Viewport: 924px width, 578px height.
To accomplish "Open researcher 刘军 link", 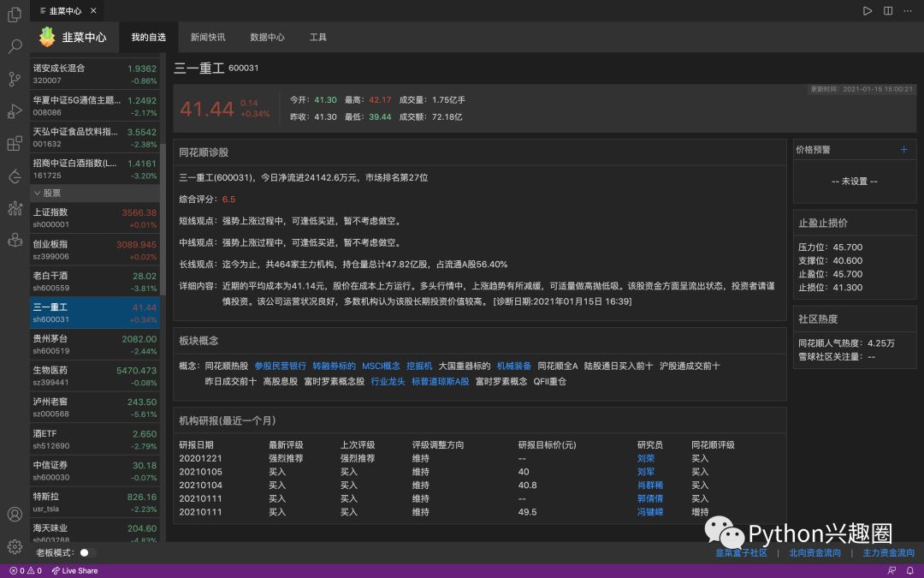I will [646, 472].
